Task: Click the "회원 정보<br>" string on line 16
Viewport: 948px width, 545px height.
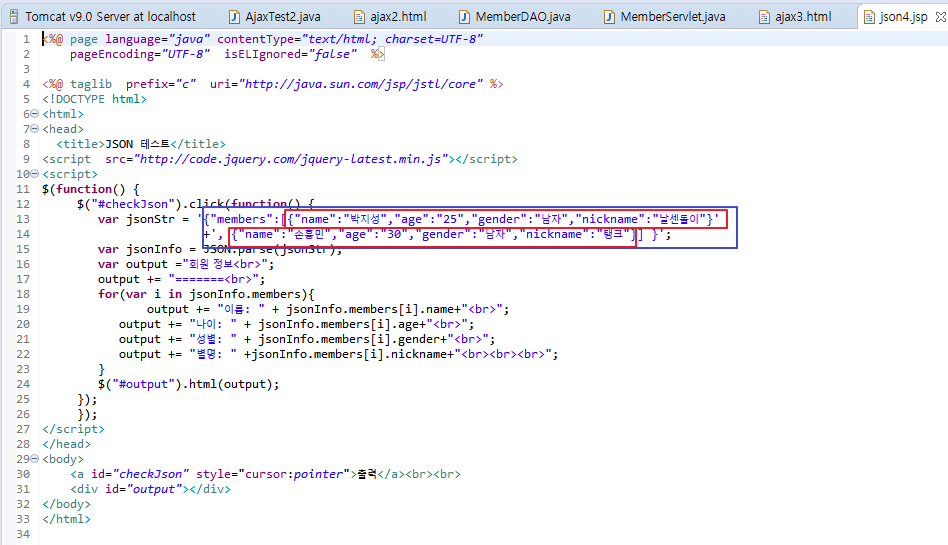Action: click(x=224, y=264)
